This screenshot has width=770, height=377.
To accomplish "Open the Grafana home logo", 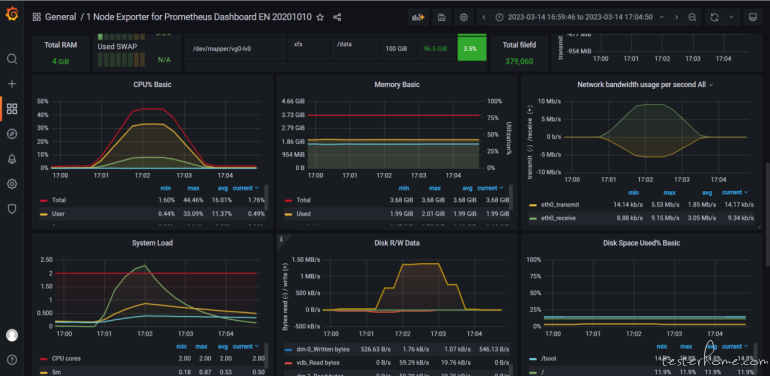I will (12, 14).
